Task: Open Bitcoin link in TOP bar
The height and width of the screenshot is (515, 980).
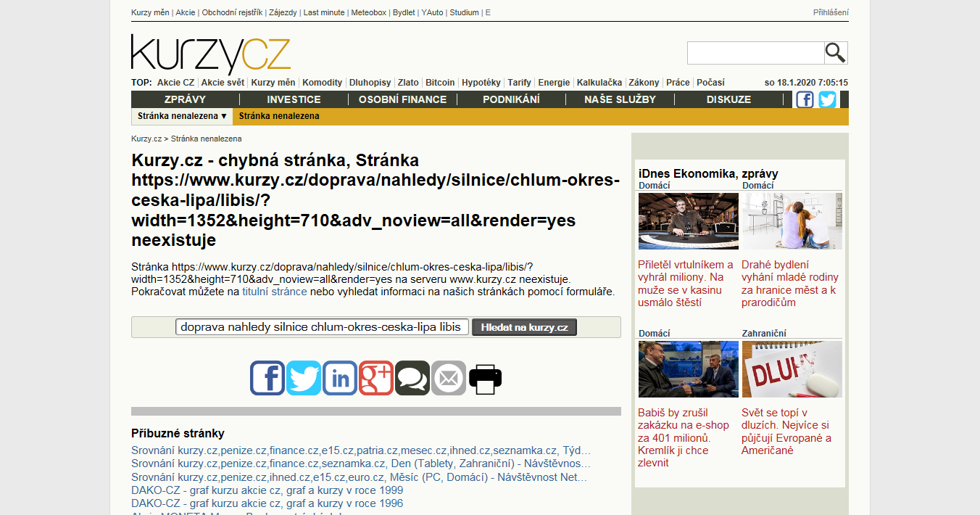Action: pos(440,83)
